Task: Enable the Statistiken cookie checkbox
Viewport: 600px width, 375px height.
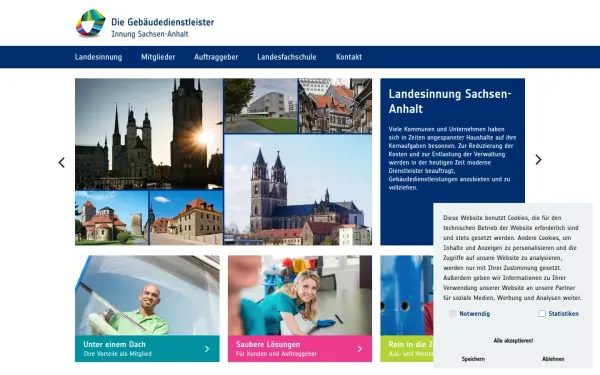Action: 542,314
